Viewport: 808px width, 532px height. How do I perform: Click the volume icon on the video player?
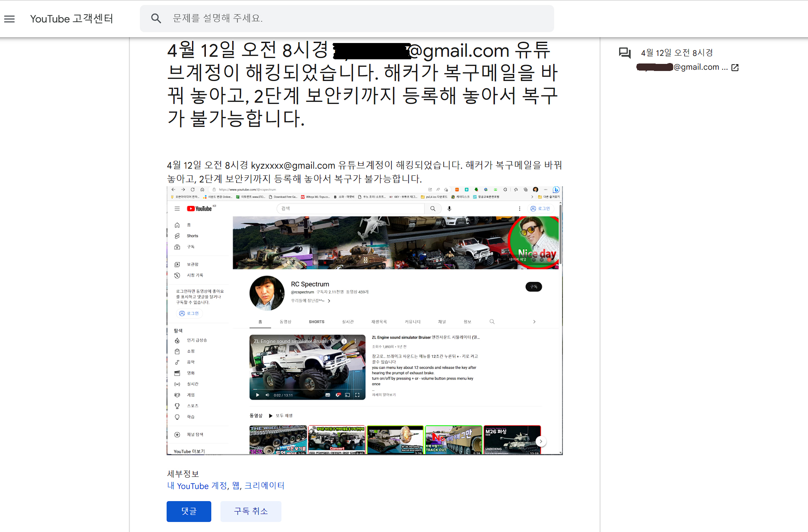(x=267, y=395)
